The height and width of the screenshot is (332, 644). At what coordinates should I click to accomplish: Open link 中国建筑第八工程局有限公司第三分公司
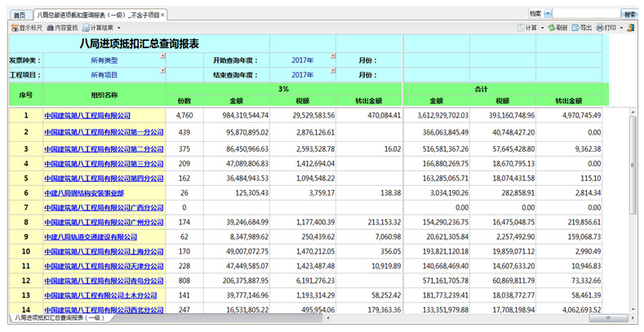click(x=104, y=164)
